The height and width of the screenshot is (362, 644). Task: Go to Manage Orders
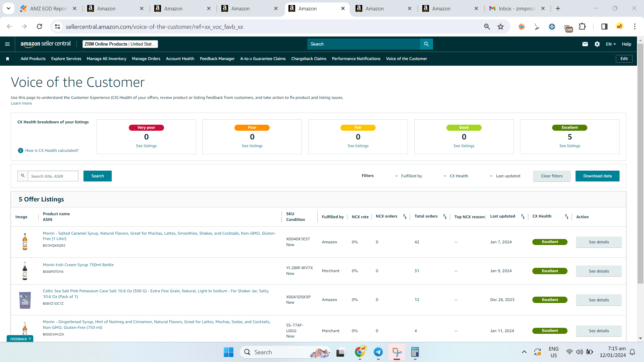146,59
